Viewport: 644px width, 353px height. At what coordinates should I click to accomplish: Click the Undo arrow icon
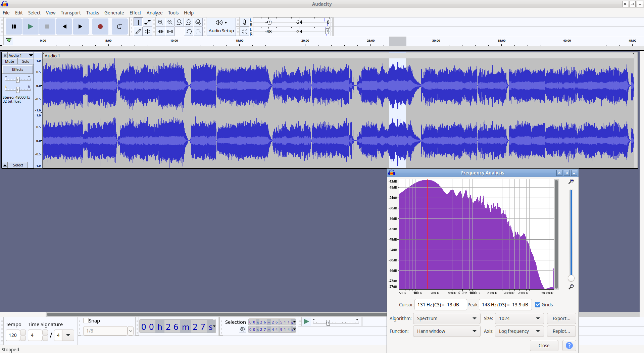pos(189,32)
